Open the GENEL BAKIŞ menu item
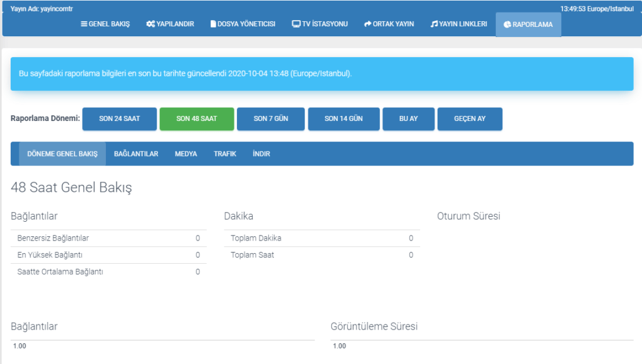Viewport: 642px width, 364px height. (x=105, y=24)
